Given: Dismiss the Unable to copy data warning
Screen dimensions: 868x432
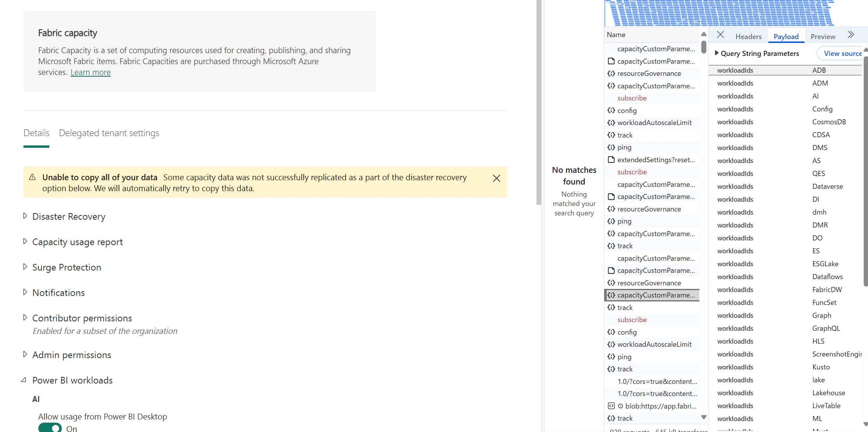Looking at the screenshot, I should click(x=496, y=178).
